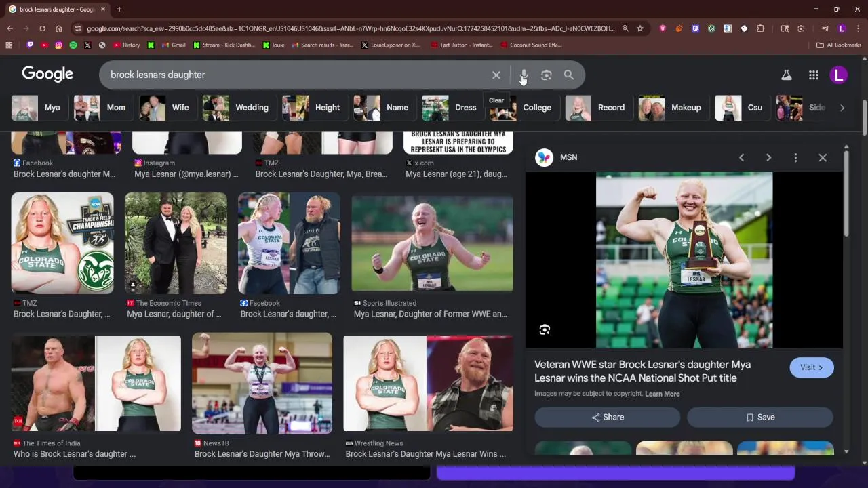Click the preview panel vertical scrollbar
The height and width of the screenshot is (488, 868).
(x=846, y=193)
